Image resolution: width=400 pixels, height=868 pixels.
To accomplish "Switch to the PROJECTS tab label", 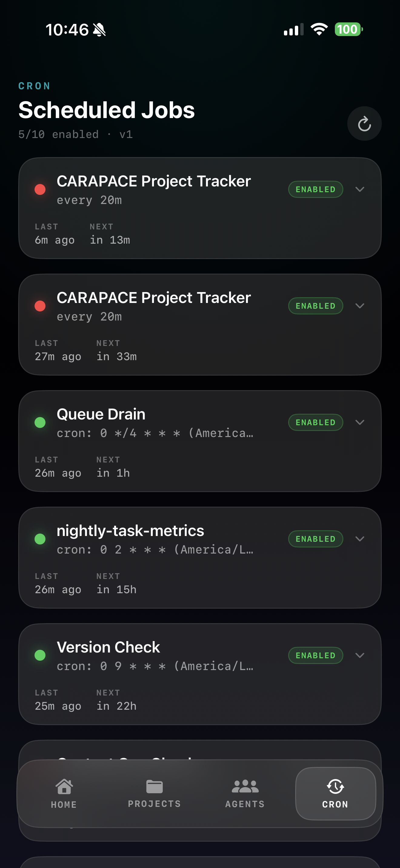I will (x=155, y=804).
